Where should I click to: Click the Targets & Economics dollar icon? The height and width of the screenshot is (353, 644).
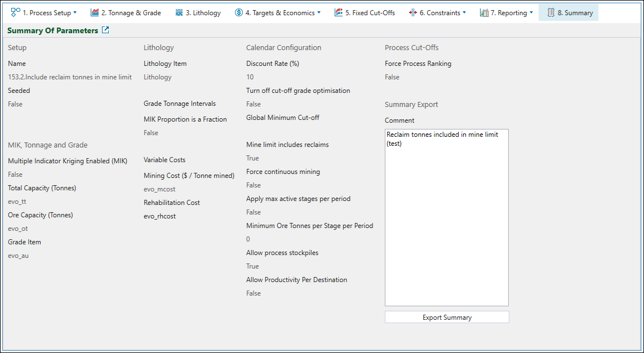coord(239,12)
